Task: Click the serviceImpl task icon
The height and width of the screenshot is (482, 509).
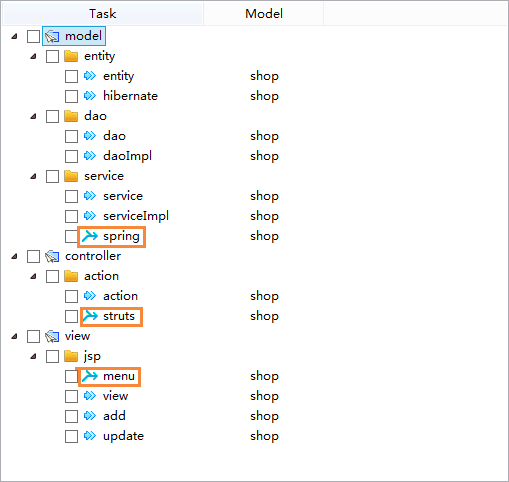Action: 90,216
